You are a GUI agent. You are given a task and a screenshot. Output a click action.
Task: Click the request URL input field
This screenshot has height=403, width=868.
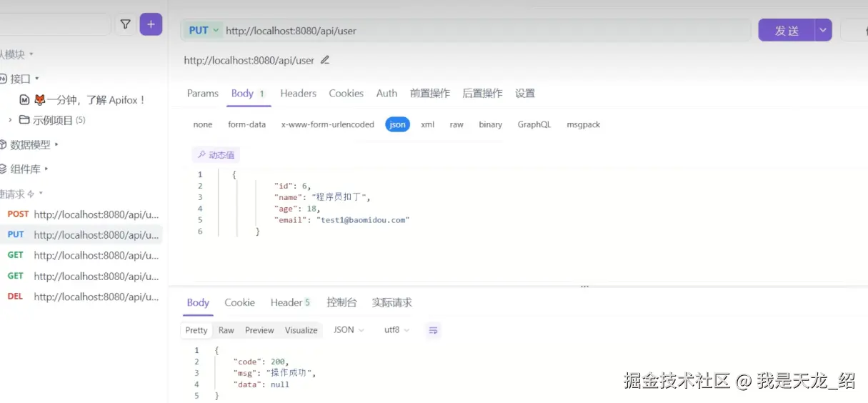486,31
